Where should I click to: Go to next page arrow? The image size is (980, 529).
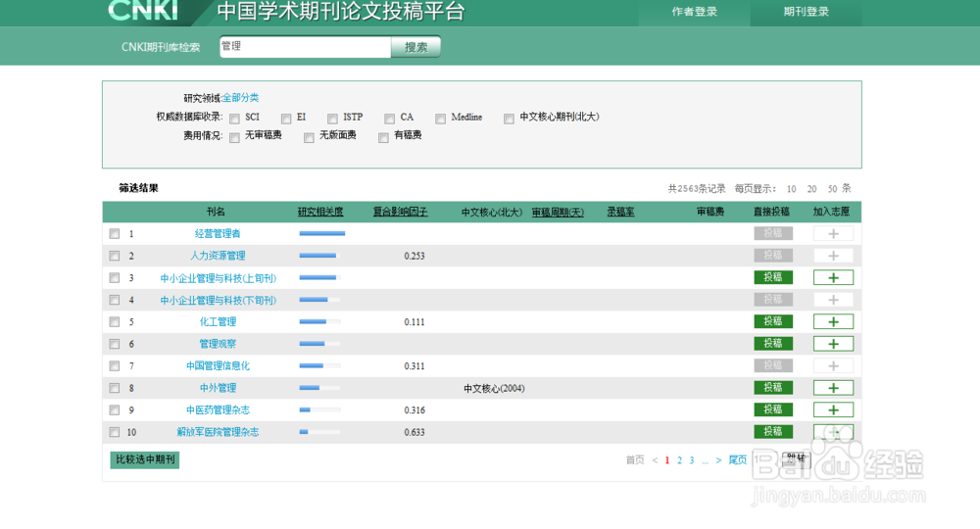[718, 460]
